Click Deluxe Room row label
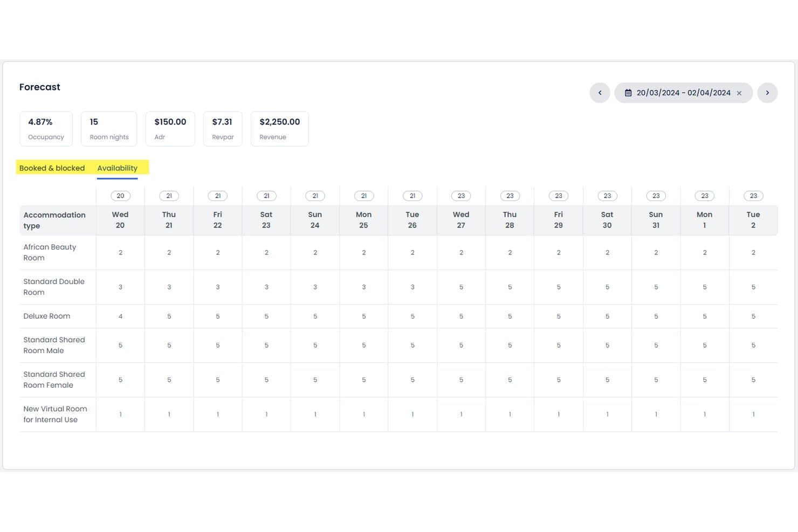The height and width of the screenshot is (532, 798). click(47, 316)
